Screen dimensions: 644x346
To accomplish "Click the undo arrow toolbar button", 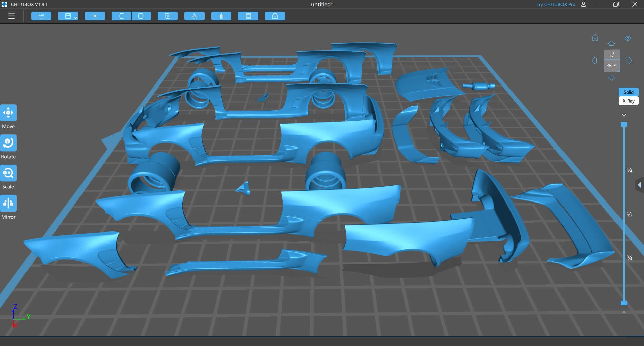I will (121, 16).
